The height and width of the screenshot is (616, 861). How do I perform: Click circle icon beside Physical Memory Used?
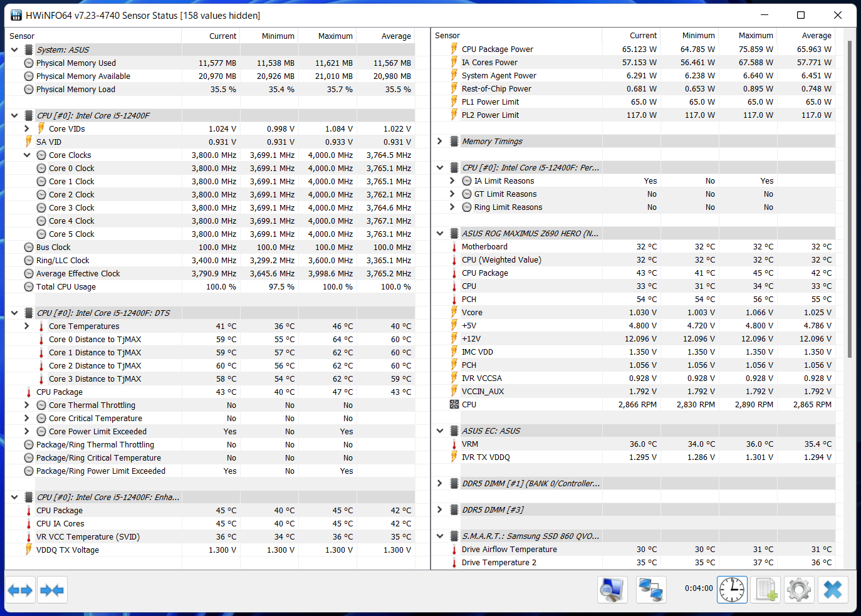pyautogui.click(x=29, y=63)
